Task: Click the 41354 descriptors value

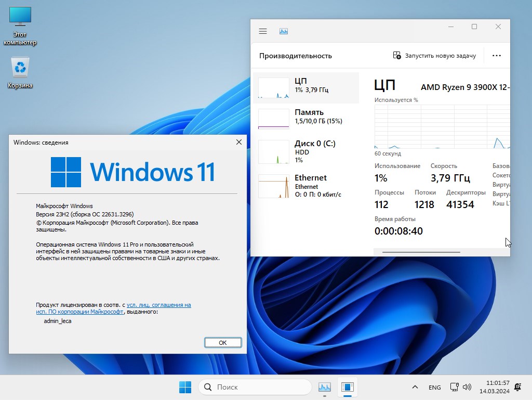Action: click(x=460, y=204)
